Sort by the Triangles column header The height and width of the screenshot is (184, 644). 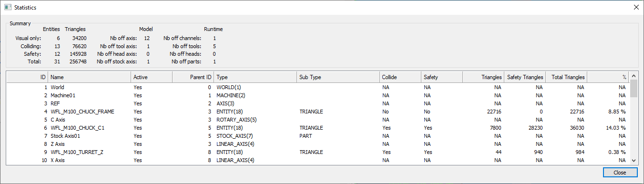tap(483, 77)
